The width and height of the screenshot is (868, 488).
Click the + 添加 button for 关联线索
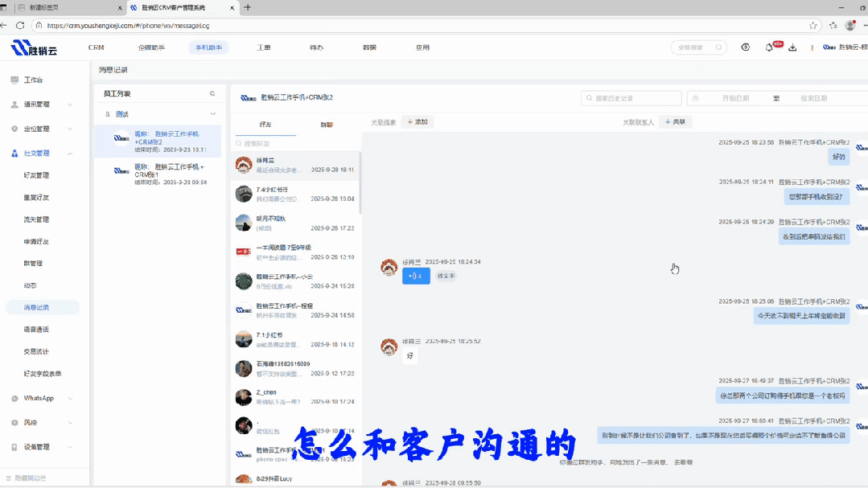pyautogui.click(x=418, y=122)
